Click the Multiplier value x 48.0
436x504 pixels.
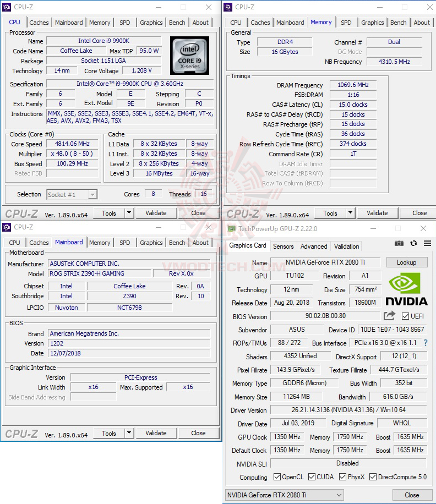(x=72, y=154)
